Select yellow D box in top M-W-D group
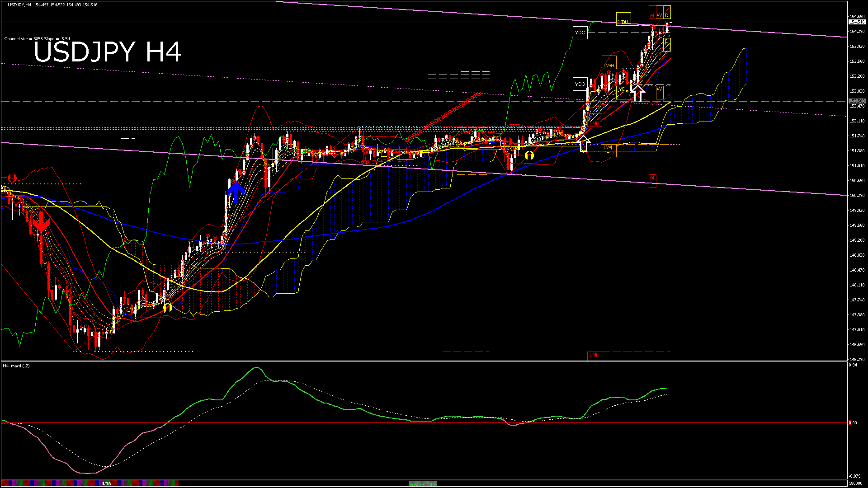The width and height of the screenshot is (868, 488). tap(667, 13)
